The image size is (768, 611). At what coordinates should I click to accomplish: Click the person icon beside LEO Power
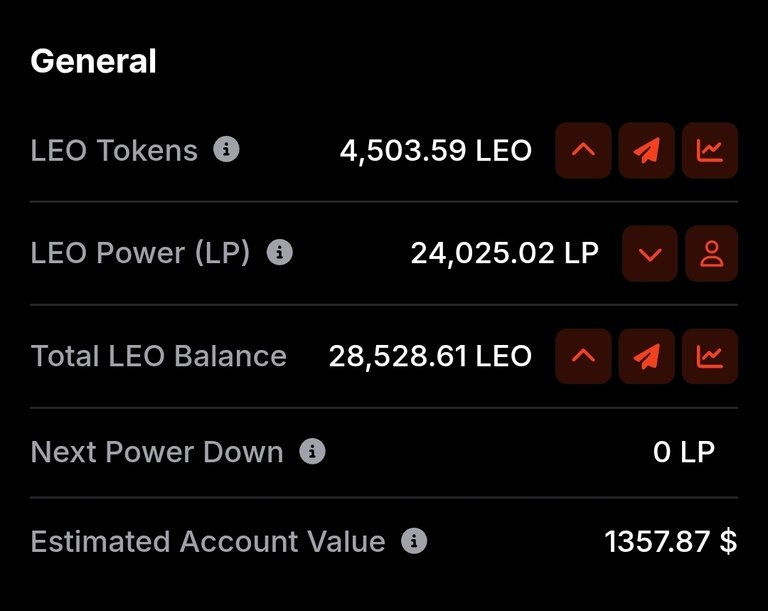(712, 253)
